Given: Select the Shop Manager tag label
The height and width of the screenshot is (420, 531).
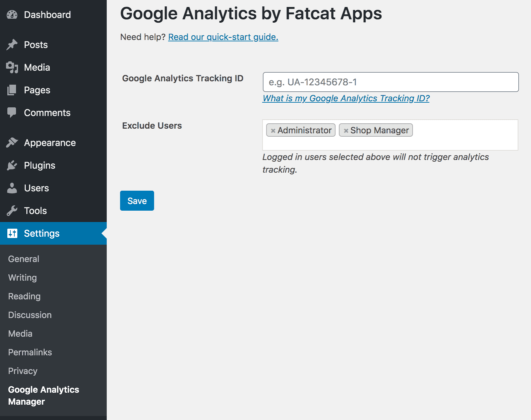Looking at the screenshot, I should point(380,130).
